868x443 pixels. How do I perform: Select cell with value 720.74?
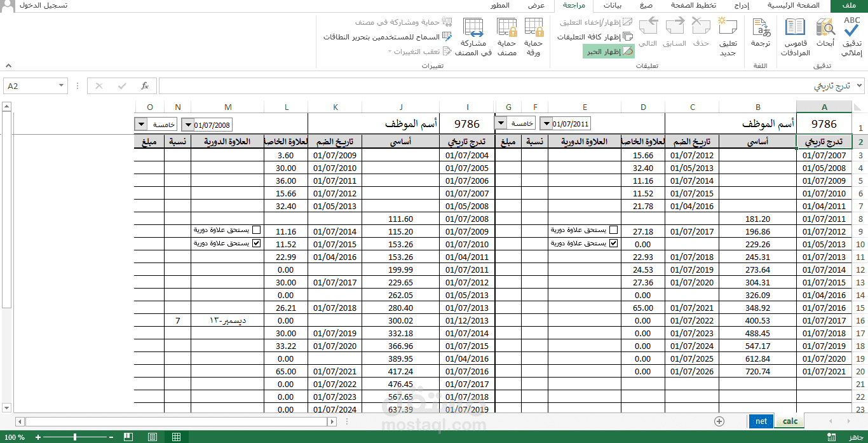pos(758,371)
